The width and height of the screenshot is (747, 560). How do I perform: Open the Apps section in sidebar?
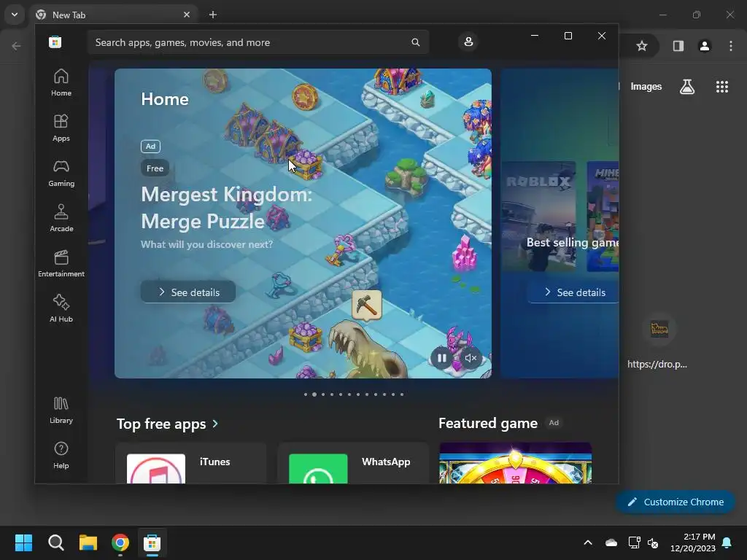pos(61,128)
